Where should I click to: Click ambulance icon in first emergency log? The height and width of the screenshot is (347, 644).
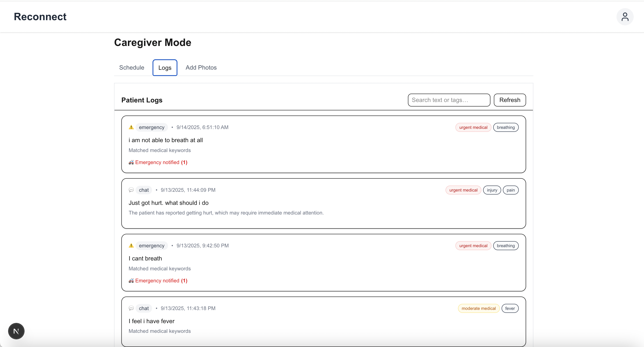[x=131, y=162]
